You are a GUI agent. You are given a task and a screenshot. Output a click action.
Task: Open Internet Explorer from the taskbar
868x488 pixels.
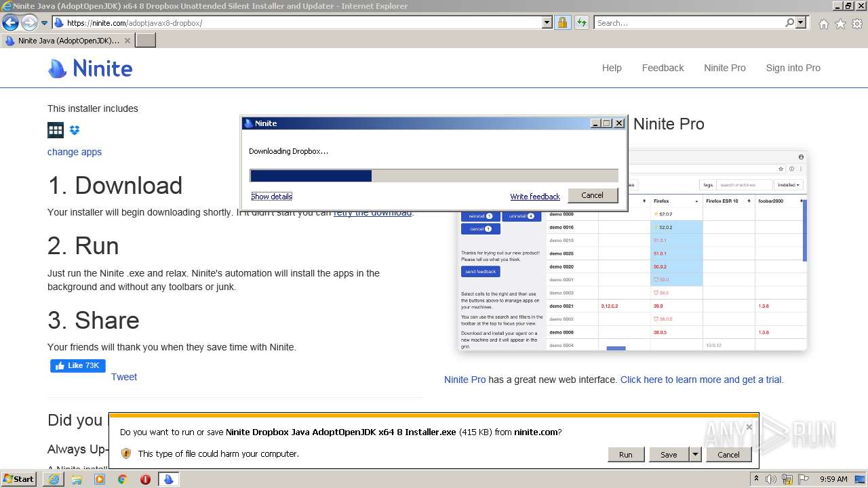pos(54,479)
